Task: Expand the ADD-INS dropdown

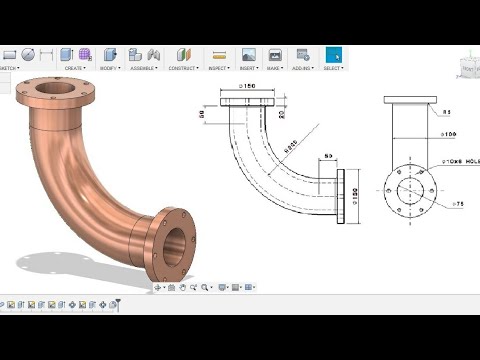Action: click(303, 68)
